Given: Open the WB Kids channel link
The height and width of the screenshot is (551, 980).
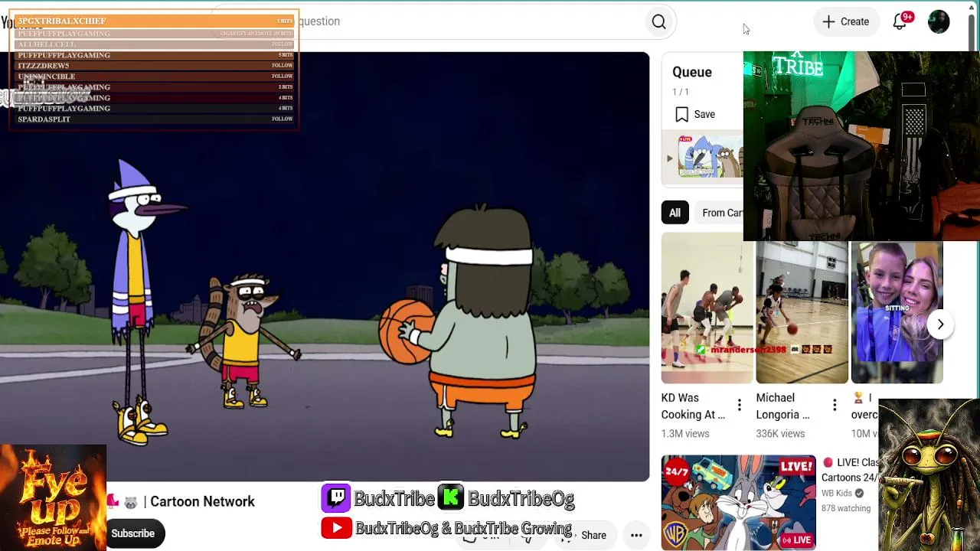Looking at the screenshot, I should tap(838, 494).
